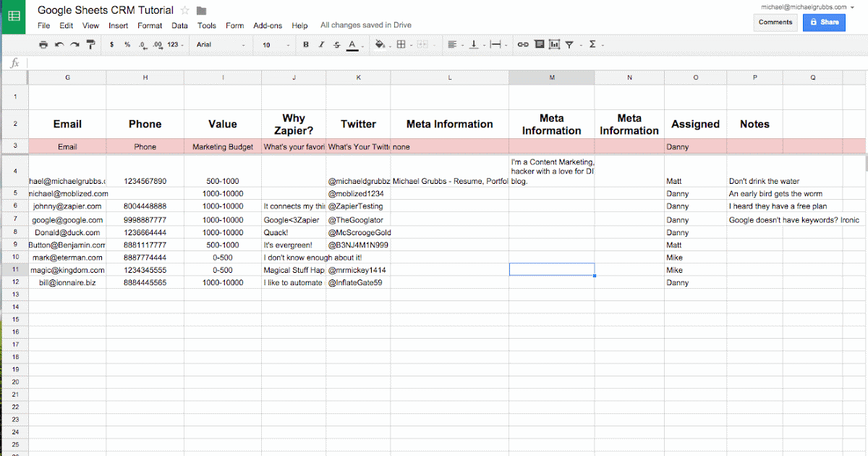Click the Undo arrow

[x=59, y=45]
